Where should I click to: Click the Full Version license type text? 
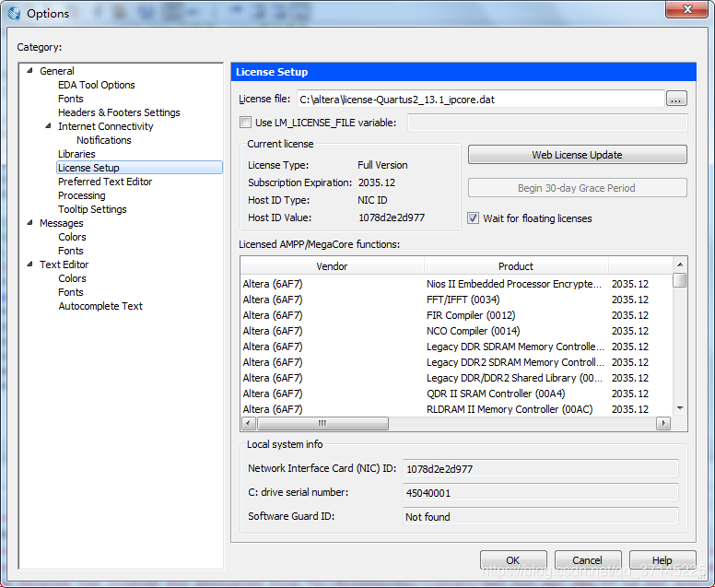pos(382,165)
